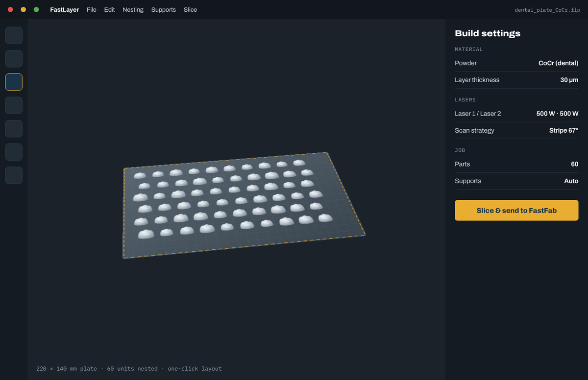Choose the sidebar tool just below the highlighted one
The width and height of the screenshot is (588, 380).
[x=14, y=105]
